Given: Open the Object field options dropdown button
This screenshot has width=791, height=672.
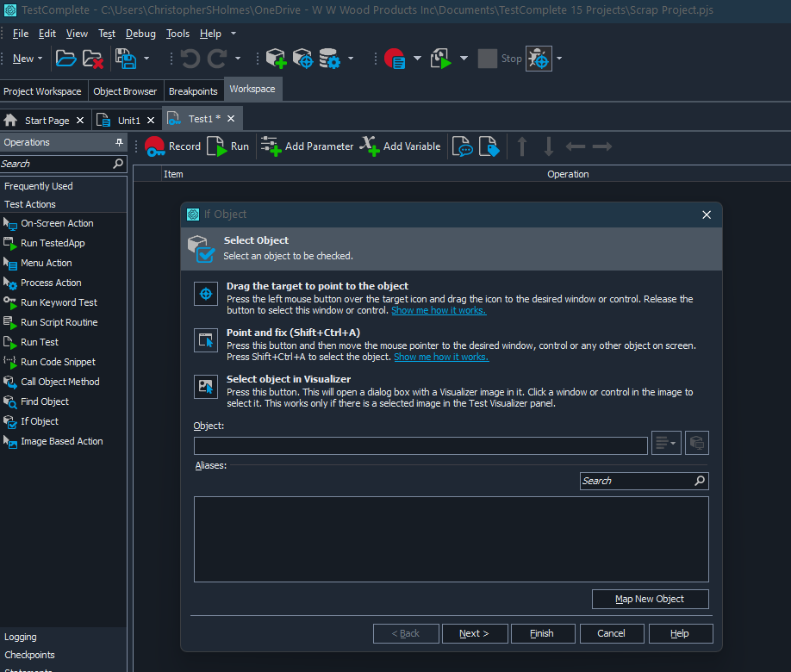Looking at the screenshot, I should point(666,443).
